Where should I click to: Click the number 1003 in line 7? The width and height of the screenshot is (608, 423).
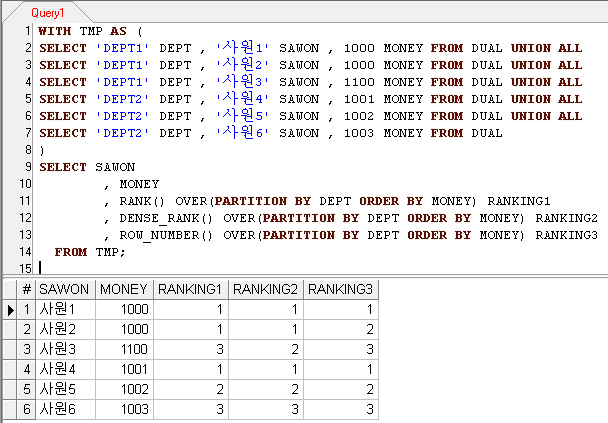(x=359, y=133)
